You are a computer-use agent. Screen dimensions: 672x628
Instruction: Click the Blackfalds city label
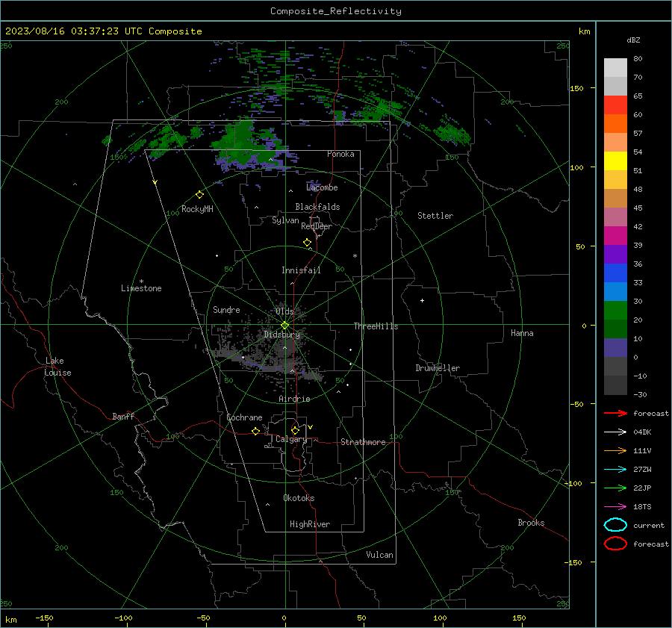click(317, 207)
